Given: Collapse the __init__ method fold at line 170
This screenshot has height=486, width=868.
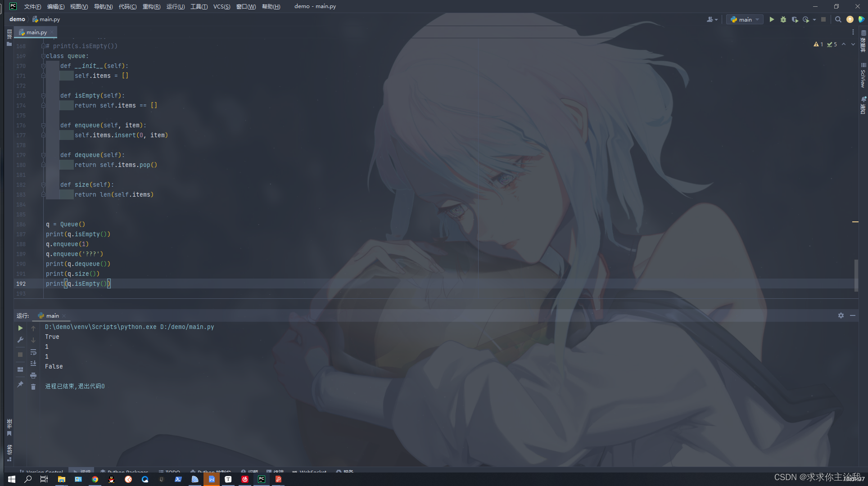Looking at the screenshot, I should tap(43, 66).
